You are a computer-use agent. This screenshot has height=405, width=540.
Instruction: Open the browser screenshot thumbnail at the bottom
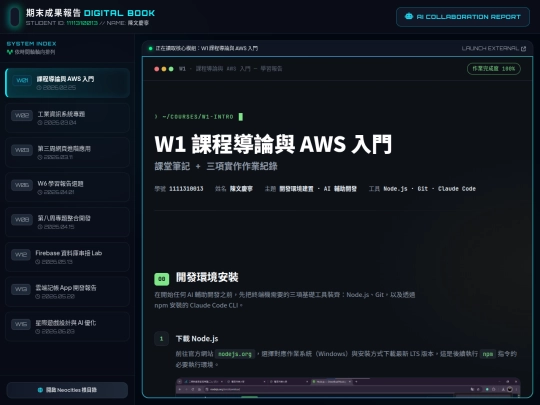click(x=348, y=387)
